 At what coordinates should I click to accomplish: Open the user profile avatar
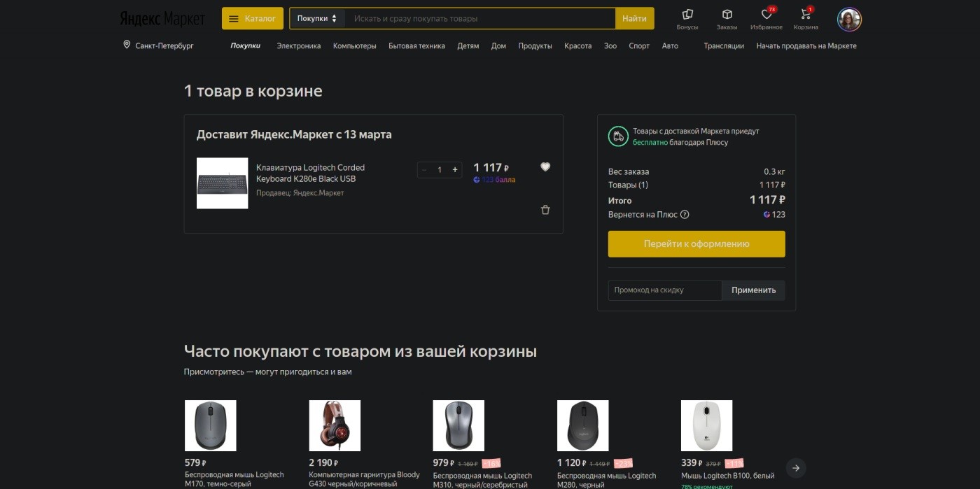tap(849, 20)
